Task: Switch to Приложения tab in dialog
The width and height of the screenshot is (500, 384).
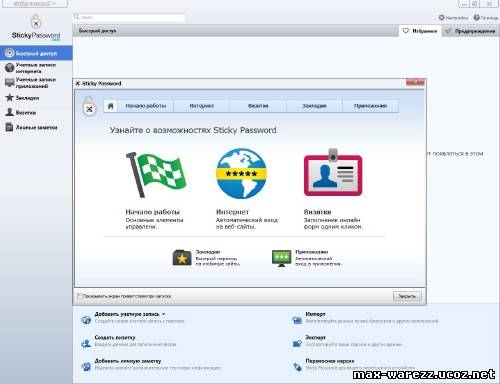Action: pyautogui.click(x=370, y=106)
